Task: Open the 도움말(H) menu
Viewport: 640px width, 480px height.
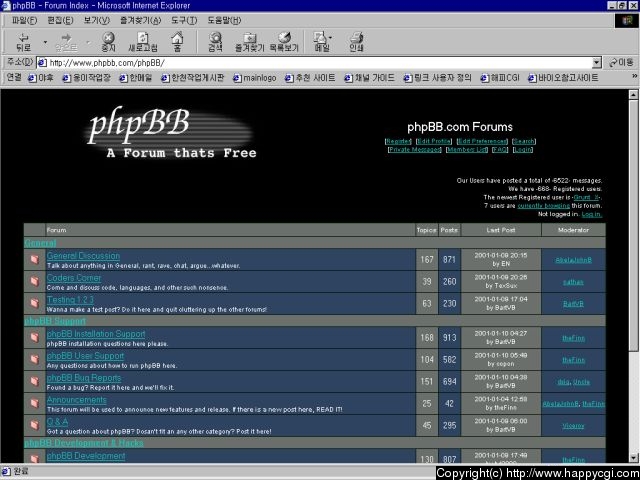Action: pyautogui.click(x=224, y=20)
